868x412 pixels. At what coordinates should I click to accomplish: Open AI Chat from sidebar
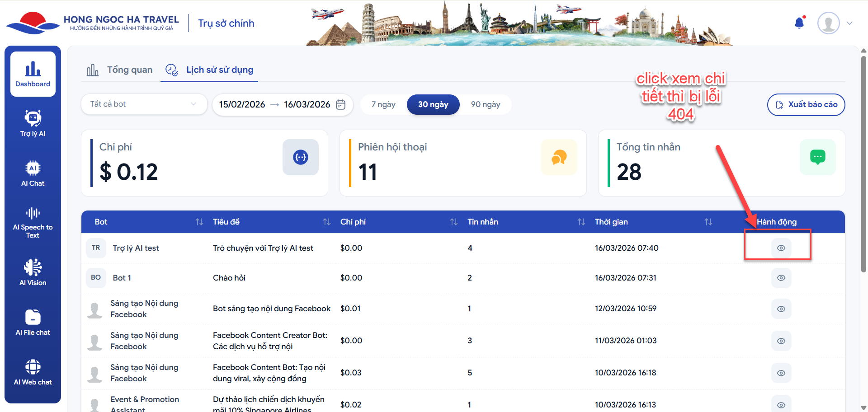tap(33, 173)
